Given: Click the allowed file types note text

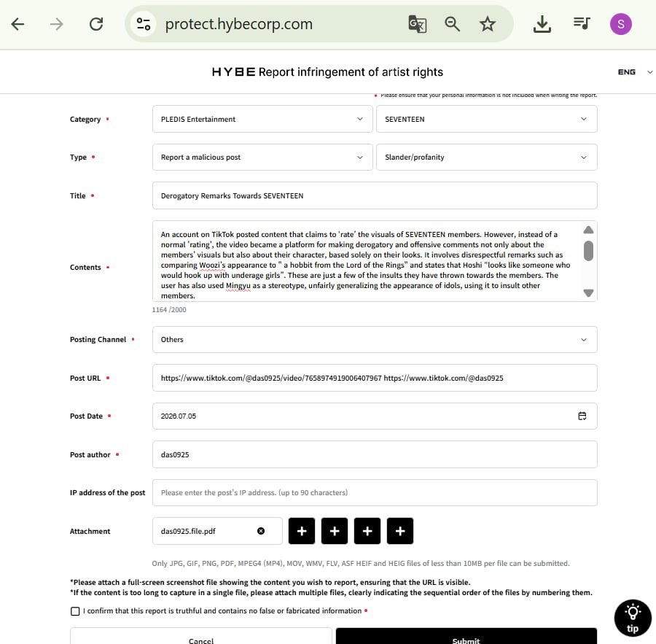Looking at the screenshot, I should click(x=361, y=563).
